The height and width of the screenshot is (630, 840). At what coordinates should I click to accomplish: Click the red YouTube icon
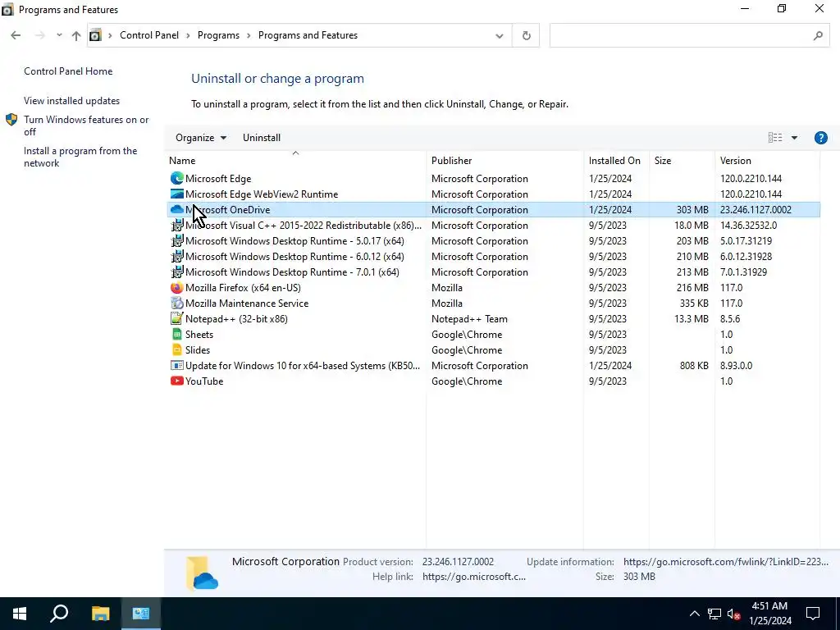(x=177, y=381)
